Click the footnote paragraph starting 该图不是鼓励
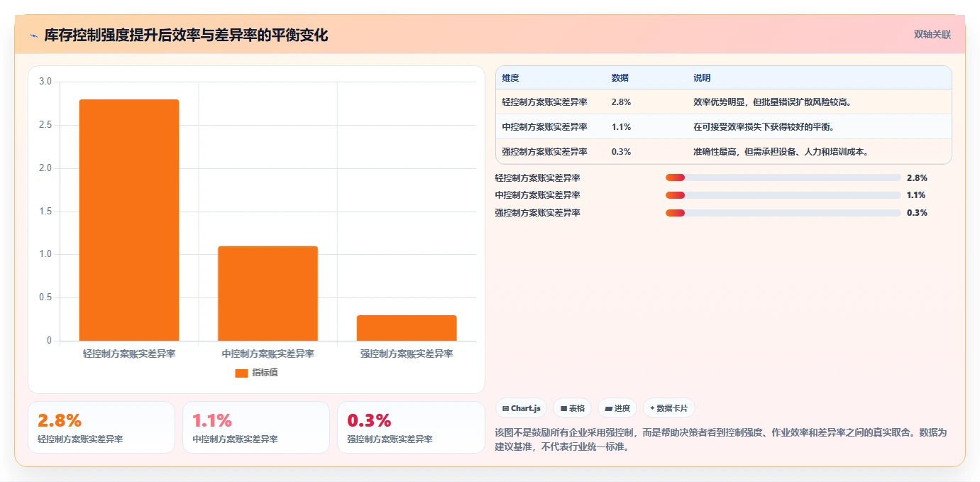The height and width of the screenshot is (482, 980). tap(721, 439)
